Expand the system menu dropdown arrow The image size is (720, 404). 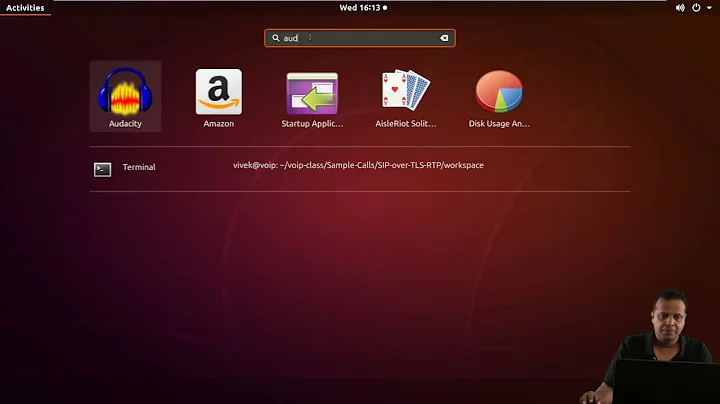point(709,8)
